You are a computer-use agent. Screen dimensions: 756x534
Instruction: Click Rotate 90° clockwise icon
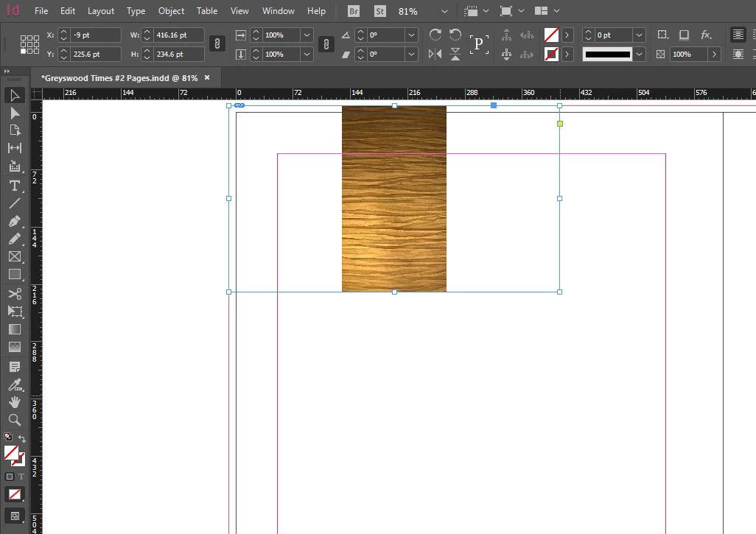[435, 35]
